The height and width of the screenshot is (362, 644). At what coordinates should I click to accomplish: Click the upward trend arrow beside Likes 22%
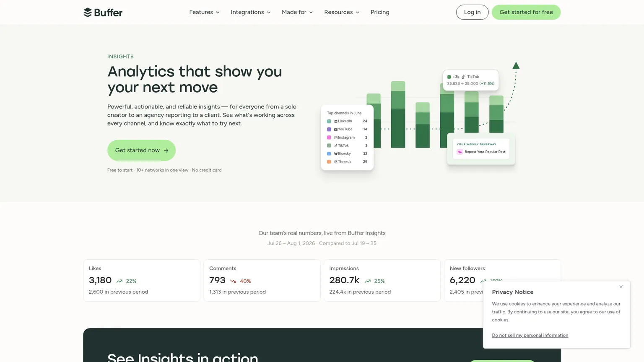pos(119,281)
